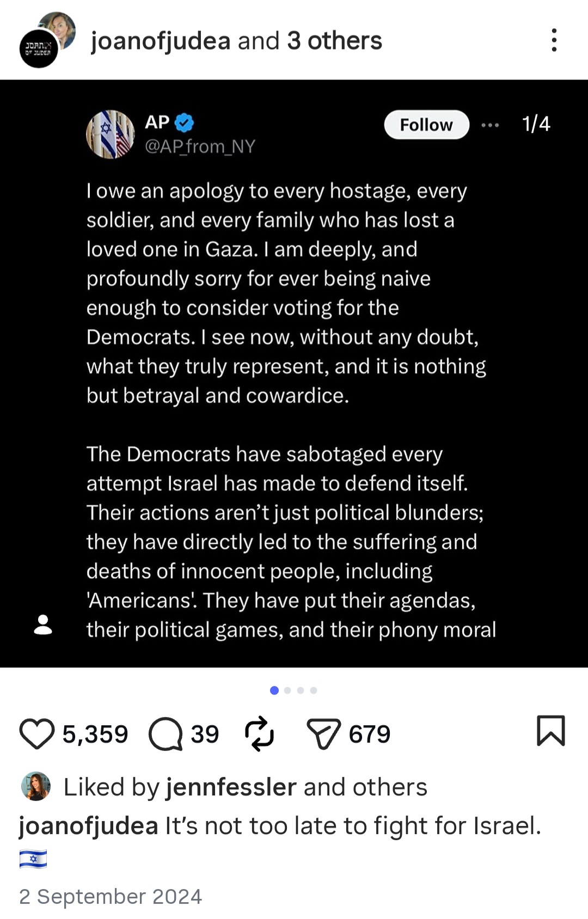Select the last carousel dot indicator
This screenshot has width=588, height=919.
coord(314,690)
